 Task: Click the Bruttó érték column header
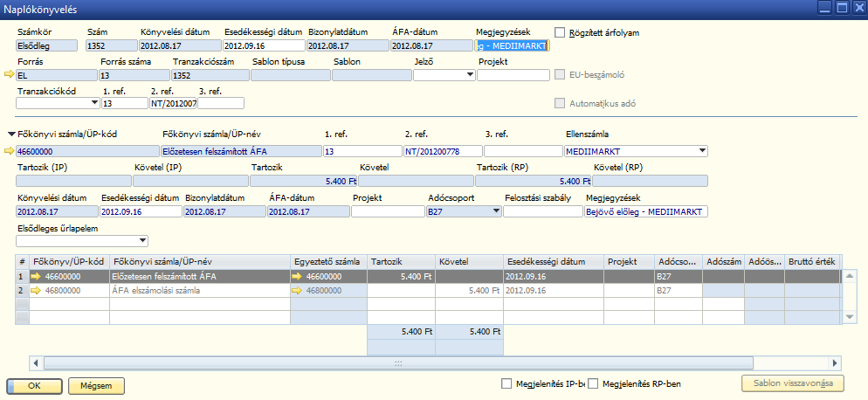pyautogui.click(x=812, y=262)
